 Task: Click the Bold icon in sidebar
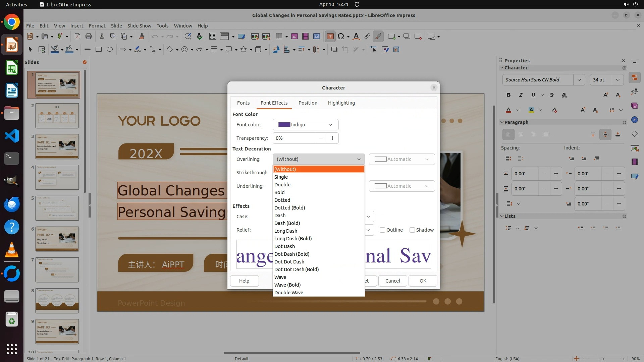click(508, 95)
